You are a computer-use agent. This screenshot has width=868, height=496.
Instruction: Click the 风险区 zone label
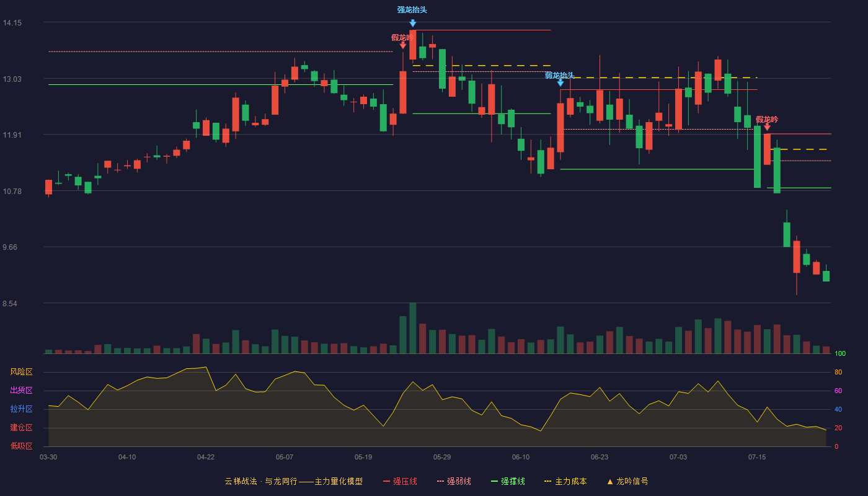(x=21, y=372)
